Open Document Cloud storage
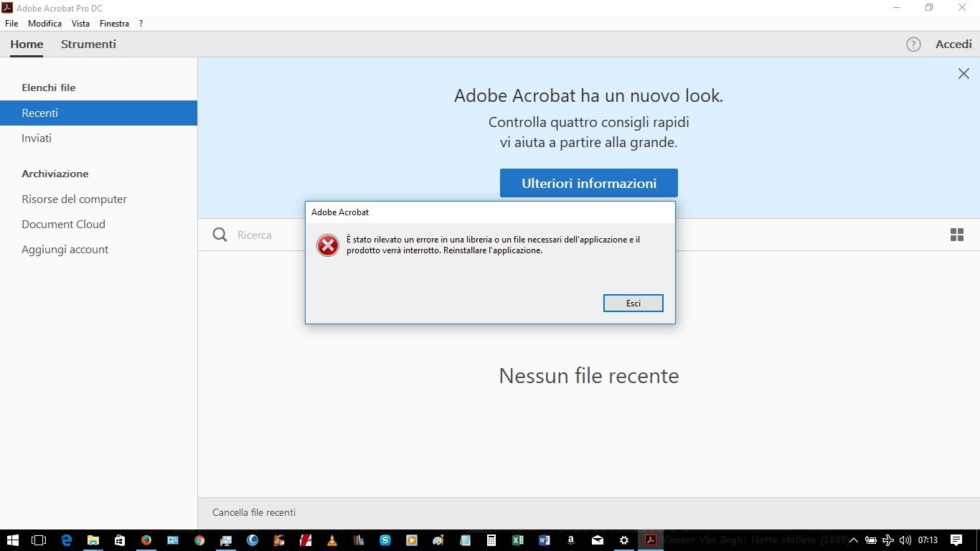The height and width of the screenshot is (551, 980). [98, 225]
